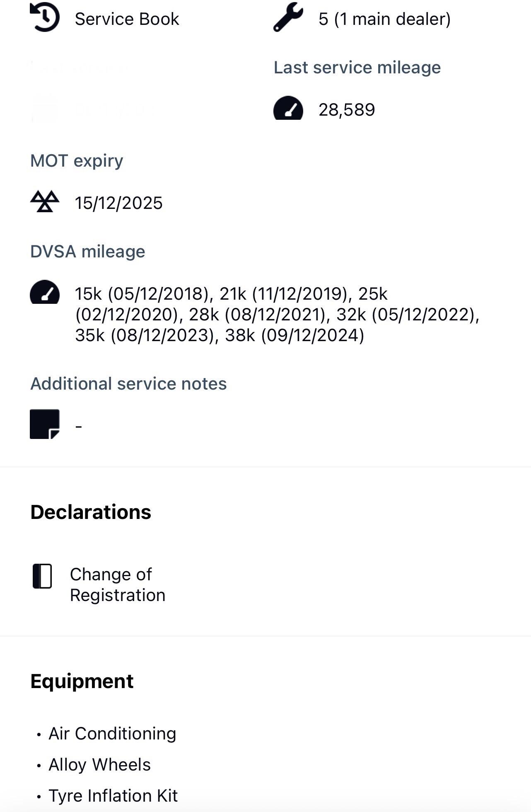Click the service history clock icon
Screen dimensions: 531x812
(45, 17)
